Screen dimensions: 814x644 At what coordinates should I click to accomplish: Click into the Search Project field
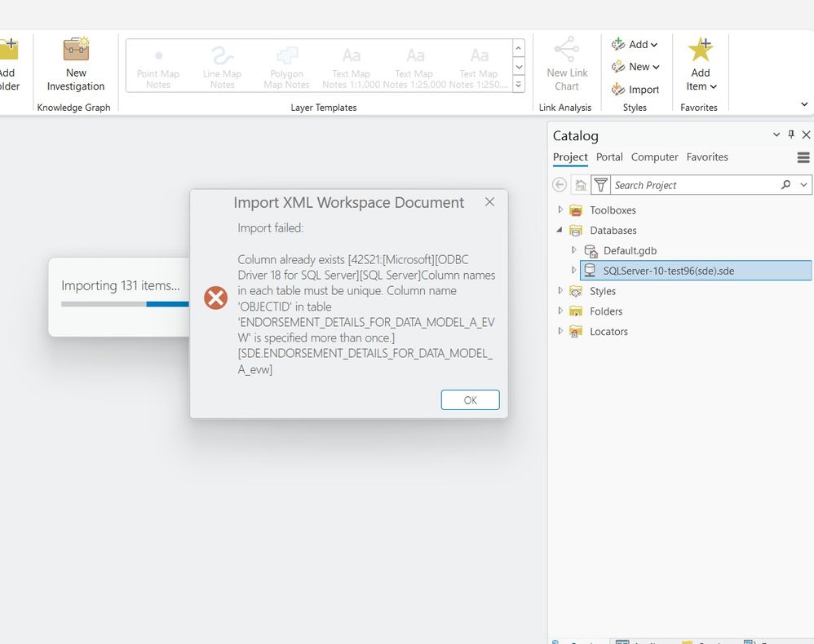pyautogui.click(x=695, y=185)
